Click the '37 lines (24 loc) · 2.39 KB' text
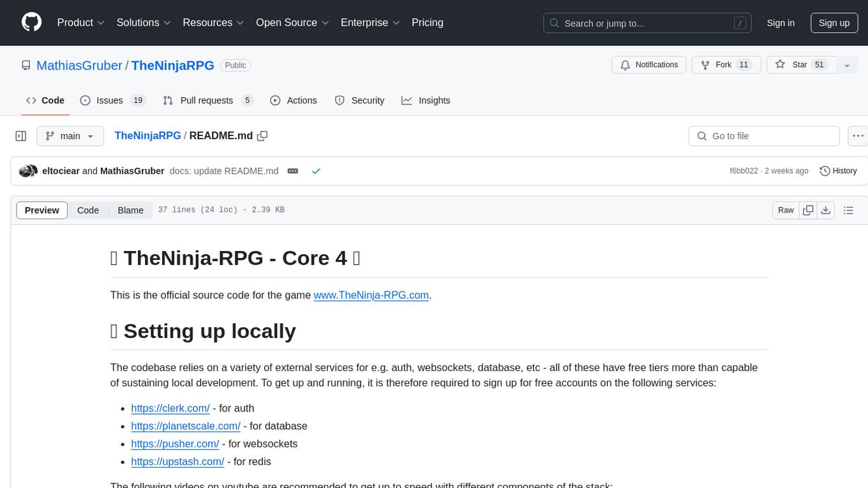Image resolution: width=868 pixels, height=488 pixels. click(x=221, y=210)
